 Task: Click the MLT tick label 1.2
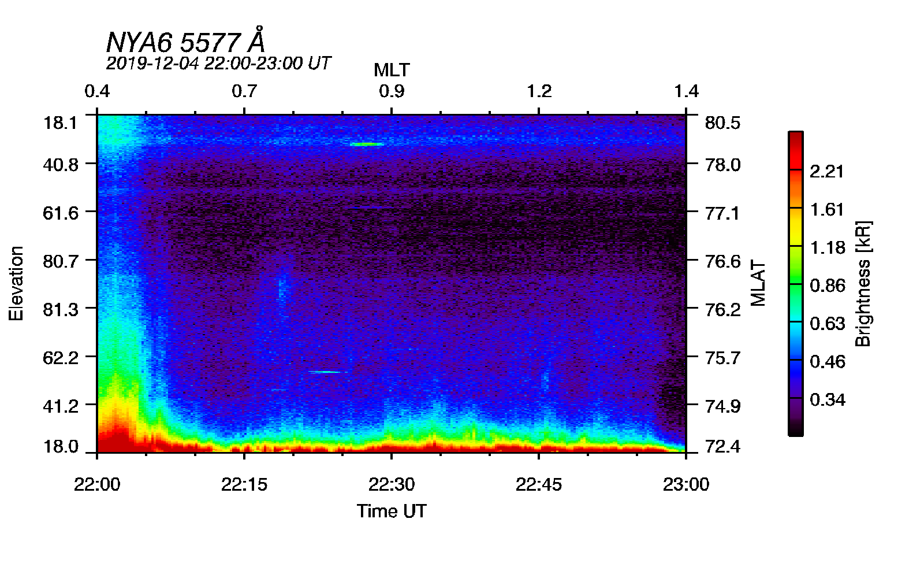tap(539, 91)
